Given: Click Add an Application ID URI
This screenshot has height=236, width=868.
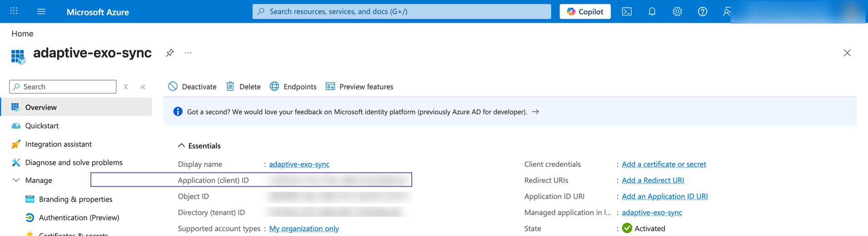Looking at the screenshot, I should pos(665,196).
